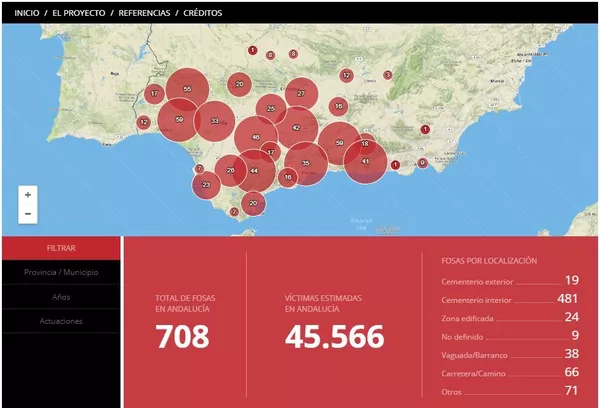Click the VÍCTIMAS ESTIMADAS EN ANDALUCÍA label
Viewport: 600px width, 408px height.
323,304
